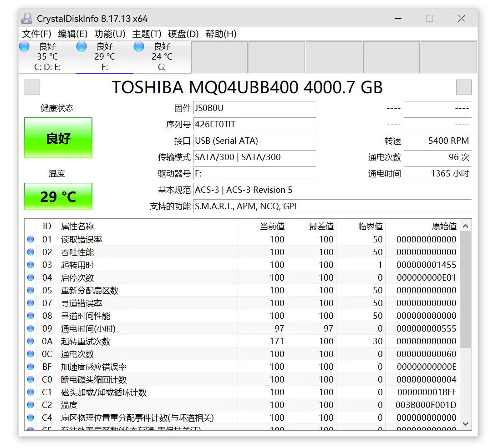The width and height of the screenshot is (498, 448).
Task: Open the 文件(F) menu
Action: pyautogui.click(x=36, y=34)
